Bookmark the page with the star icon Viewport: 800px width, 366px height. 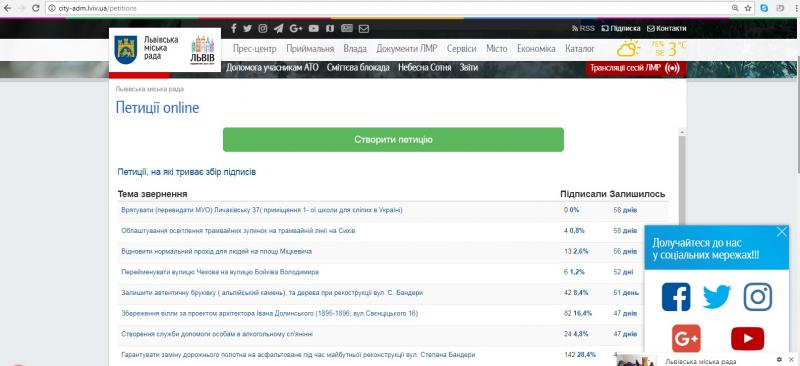point(748,8)
